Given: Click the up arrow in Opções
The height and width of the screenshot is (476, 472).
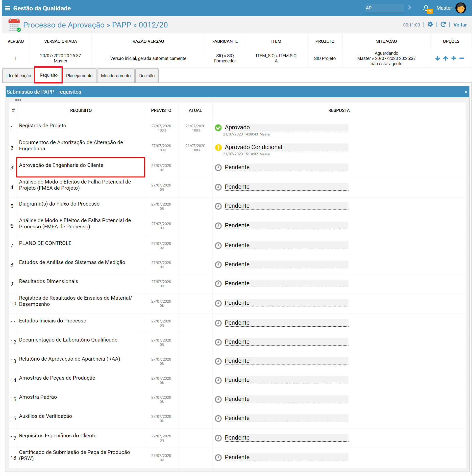Looking at the screenshot, I should click(445, 58).
